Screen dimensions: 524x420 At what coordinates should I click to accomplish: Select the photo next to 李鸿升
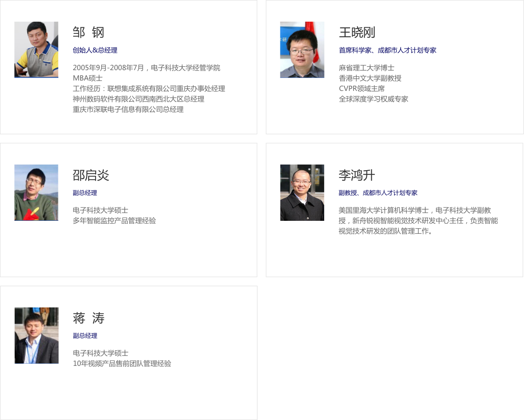(302, 193)
